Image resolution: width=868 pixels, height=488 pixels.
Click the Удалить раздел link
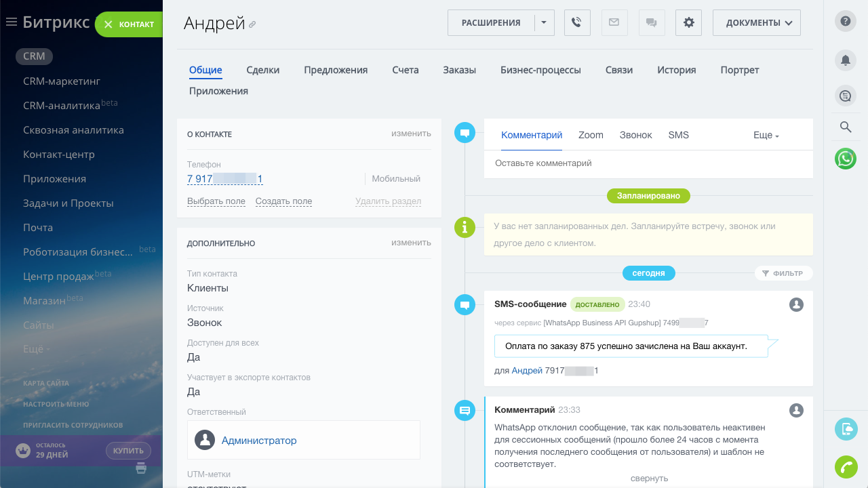[x=388, y=201]
